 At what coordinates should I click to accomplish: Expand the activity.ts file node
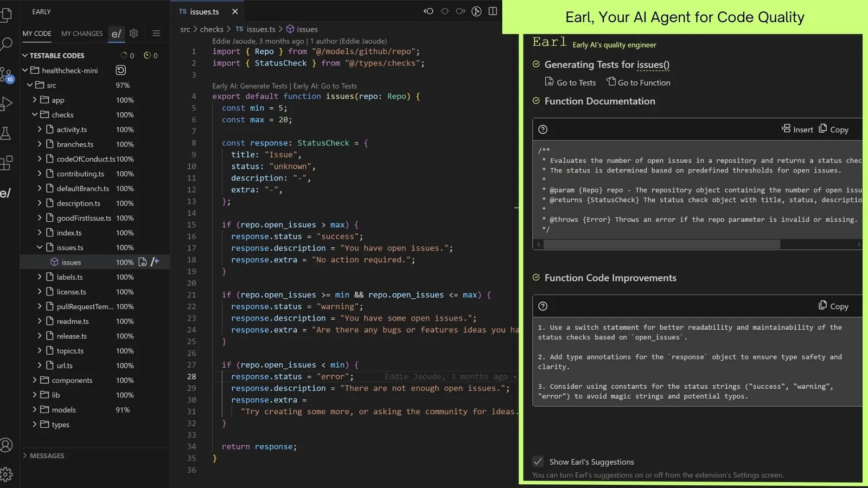(40, 130)
